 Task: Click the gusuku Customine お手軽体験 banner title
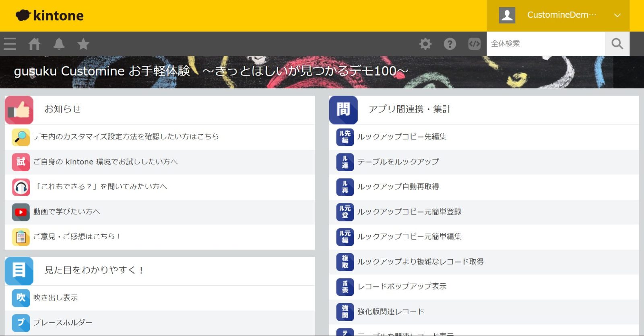(211, 71)
